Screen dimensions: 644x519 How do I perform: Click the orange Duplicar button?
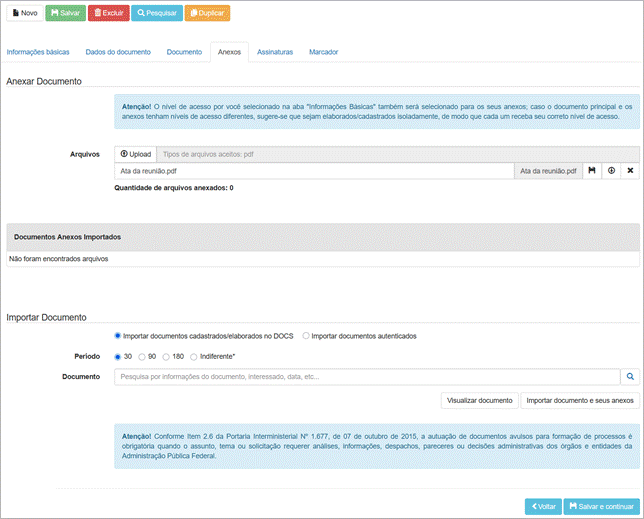(x=207, y=14)
